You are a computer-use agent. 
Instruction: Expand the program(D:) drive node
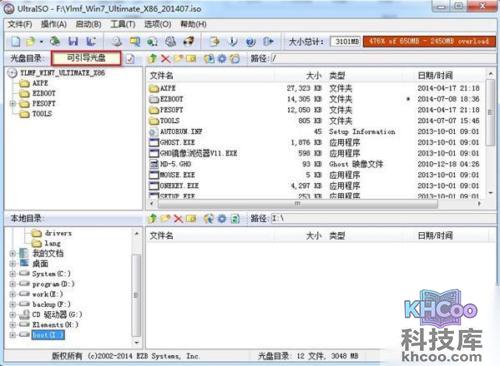pos(12,284)
